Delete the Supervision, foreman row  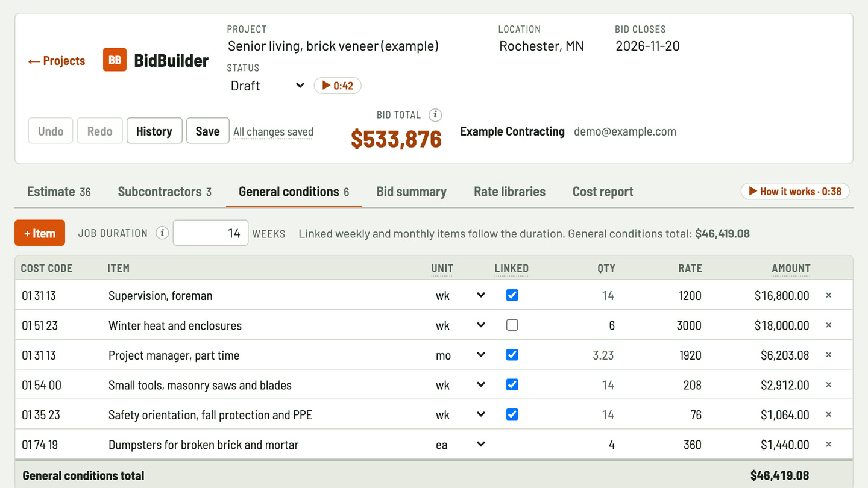point(828,295)
